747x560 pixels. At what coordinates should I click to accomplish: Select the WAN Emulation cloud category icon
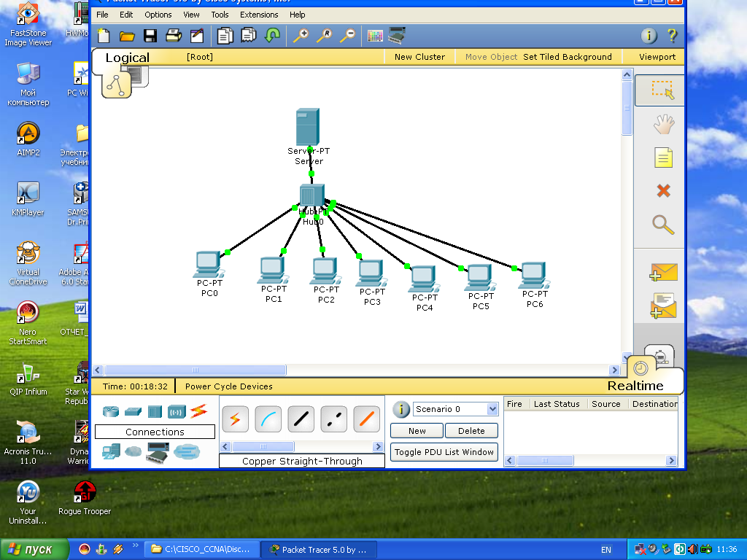coord(133,451)
